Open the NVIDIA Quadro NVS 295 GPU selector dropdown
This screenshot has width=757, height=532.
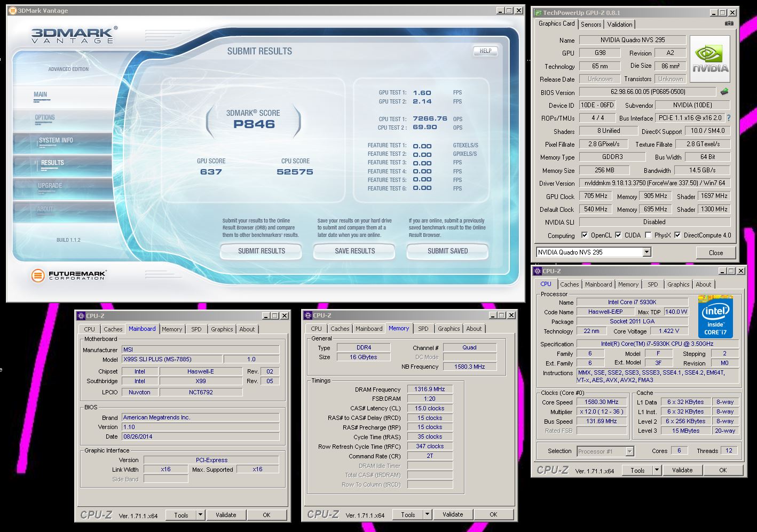[646, 252]
